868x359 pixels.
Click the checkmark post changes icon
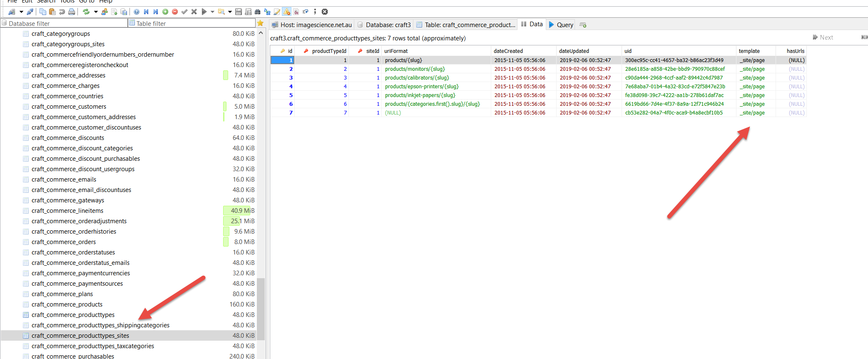click(184, 12)
